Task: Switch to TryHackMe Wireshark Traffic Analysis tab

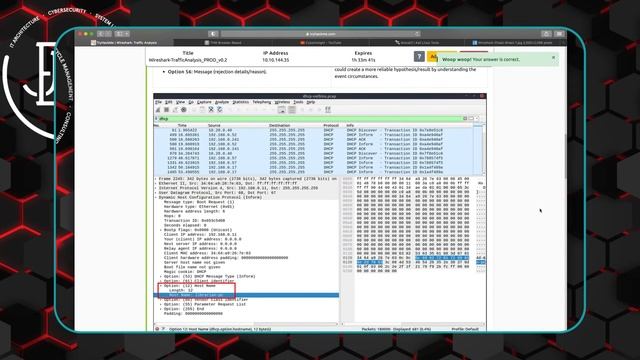Action: click(x=124, y=42)
